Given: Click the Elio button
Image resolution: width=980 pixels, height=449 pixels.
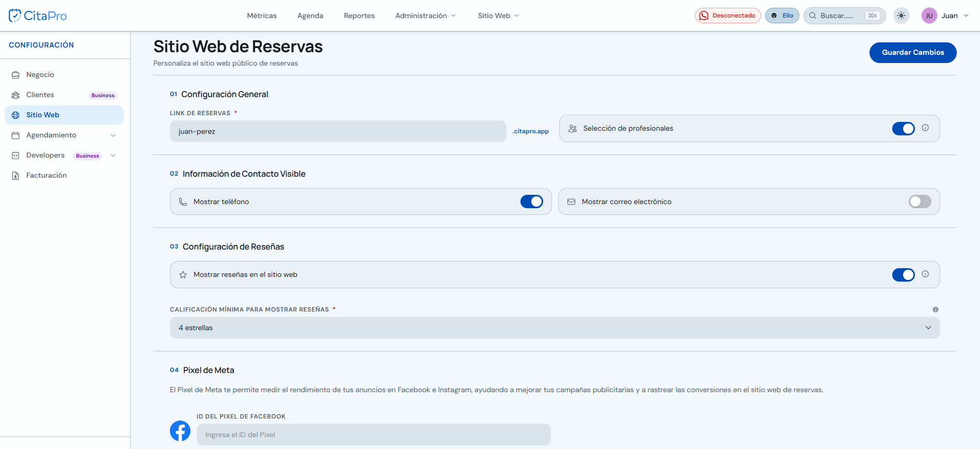Looking at the screenshot, I should [x=782, y=16].
